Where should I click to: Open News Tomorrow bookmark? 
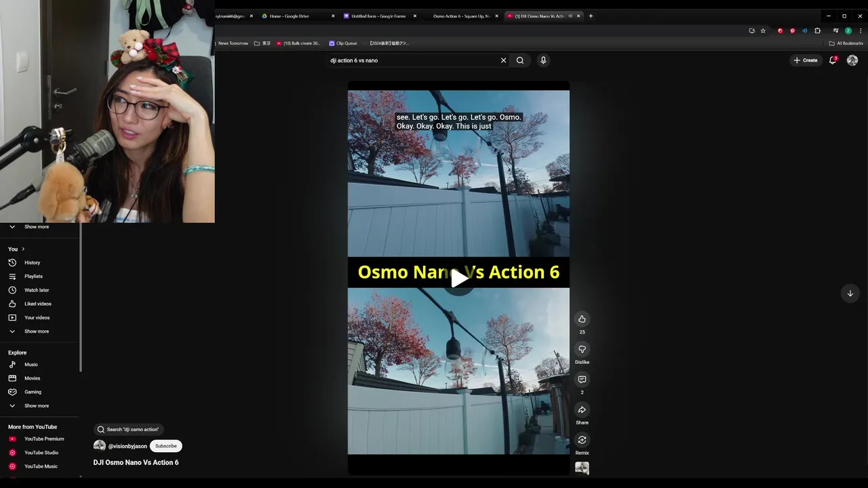coord(233,43)
